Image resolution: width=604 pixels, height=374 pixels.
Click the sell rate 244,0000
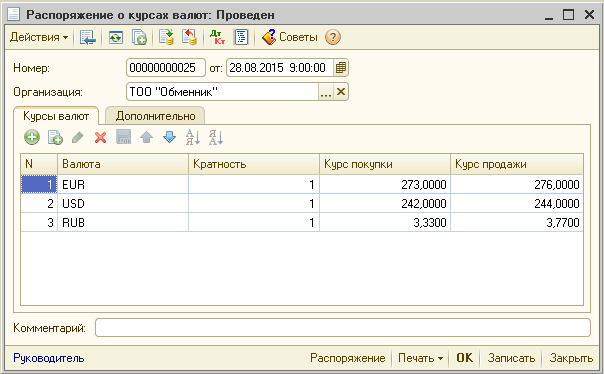pos(517,203)
